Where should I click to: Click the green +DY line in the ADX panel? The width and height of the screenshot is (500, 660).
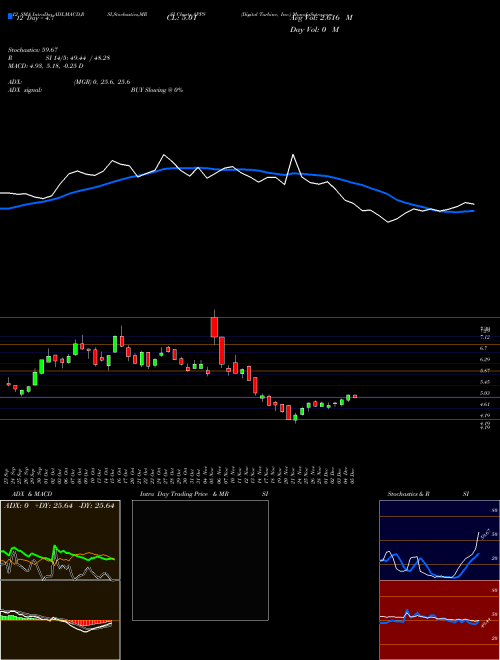click(57, 554)
